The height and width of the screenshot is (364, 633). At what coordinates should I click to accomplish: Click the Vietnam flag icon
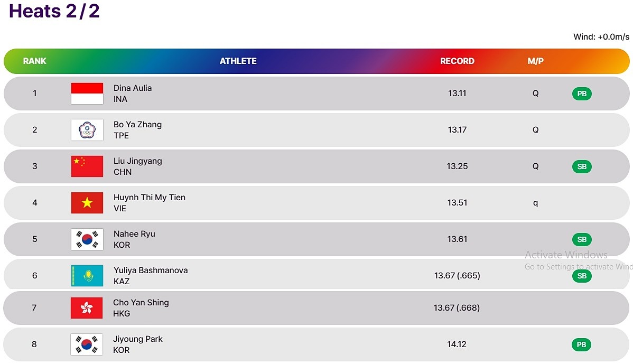tap(87, 202)
